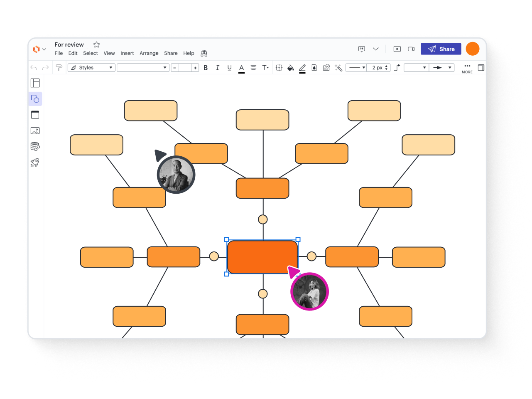Open the Shapes panel in left sidebar

(35, 99)
